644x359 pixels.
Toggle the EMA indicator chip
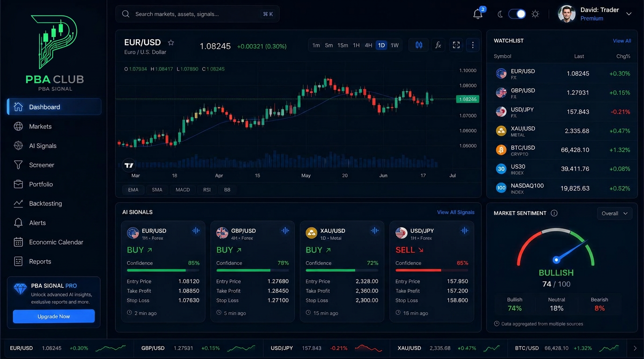133,190
